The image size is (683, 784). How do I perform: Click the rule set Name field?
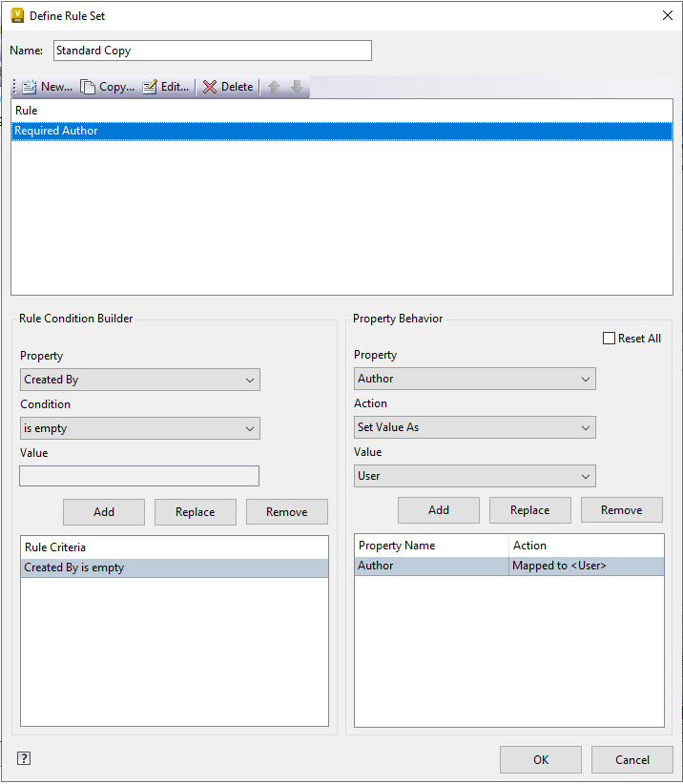213,51
